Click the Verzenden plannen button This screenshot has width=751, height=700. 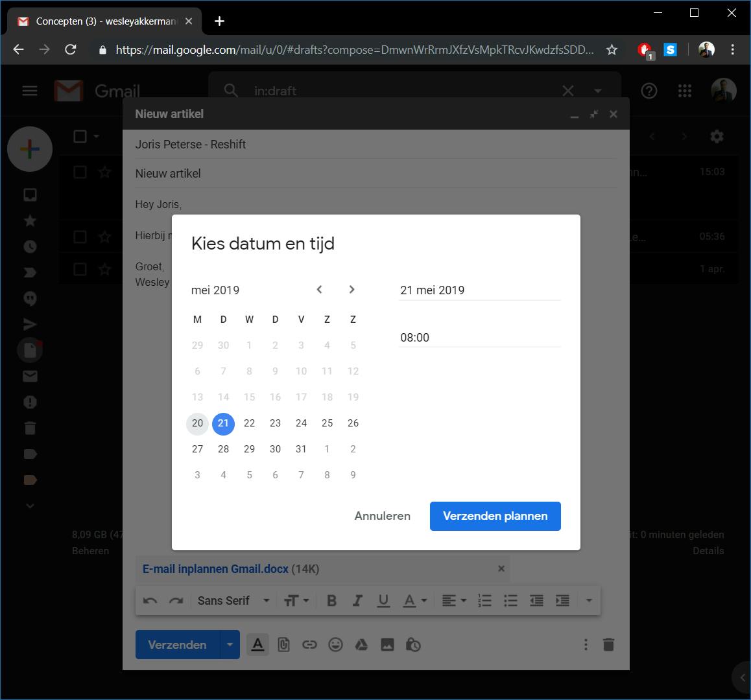495,516
